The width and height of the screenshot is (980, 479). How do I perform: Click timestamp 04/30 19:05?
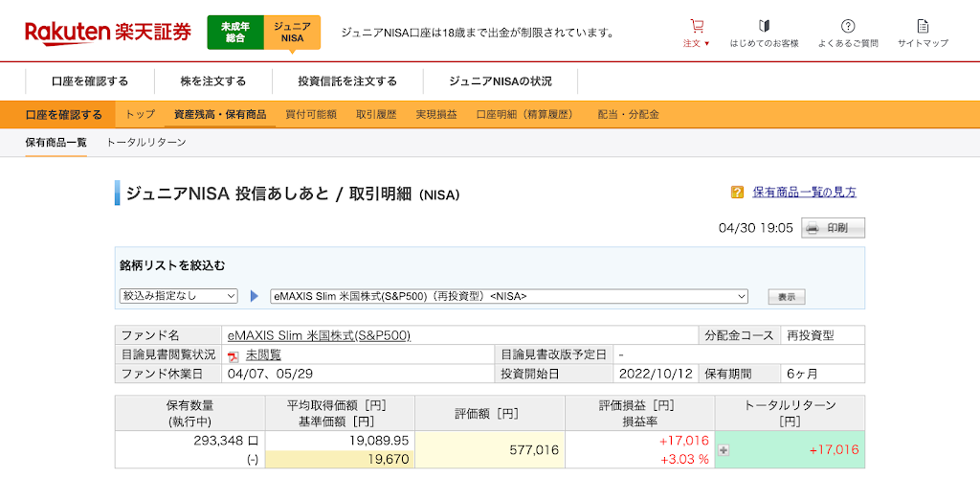(756, 228)
